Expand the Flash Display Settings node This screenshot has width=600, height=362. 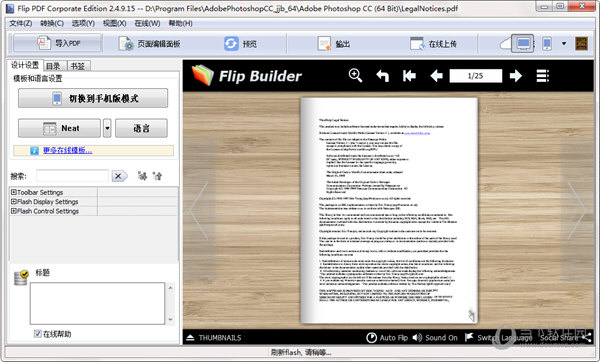click(x=14, y=202)
